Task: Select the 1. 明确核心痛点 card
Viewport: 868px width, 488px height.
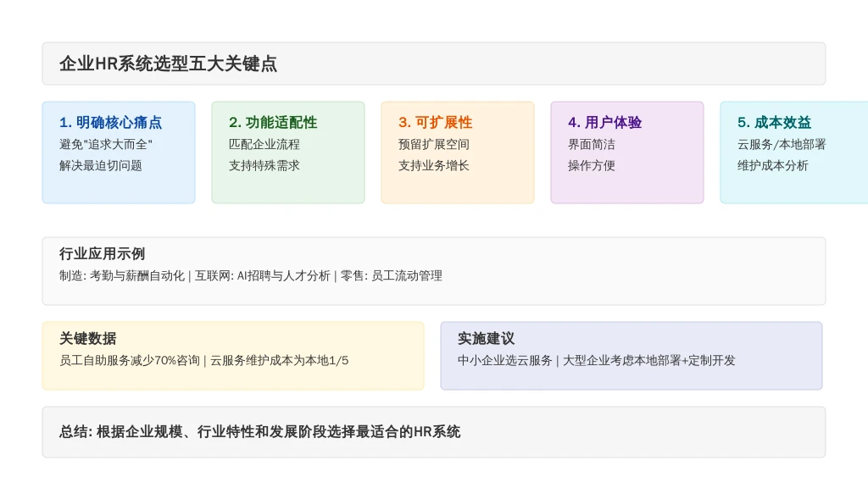Action: pyautogui.click(x=119, y=152)
